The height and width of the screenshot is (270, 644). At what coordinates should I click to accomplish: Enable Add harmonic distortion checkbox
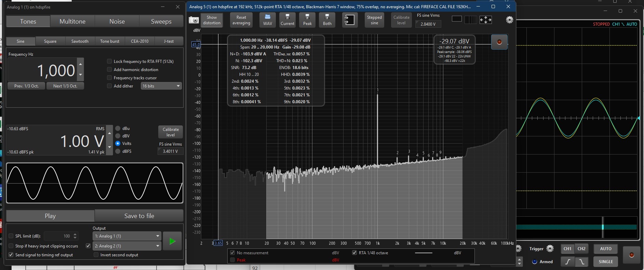(x=109, y=70)
